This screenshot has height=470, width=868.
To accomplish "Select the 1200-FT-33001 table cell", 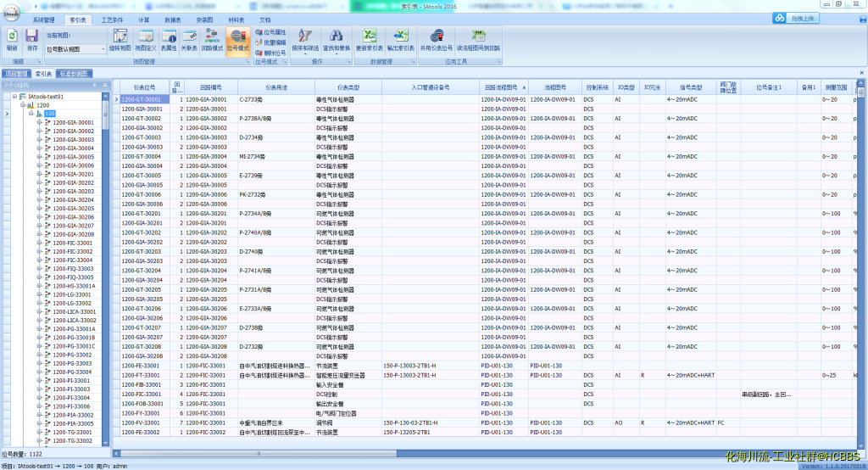I will (144, 375).
